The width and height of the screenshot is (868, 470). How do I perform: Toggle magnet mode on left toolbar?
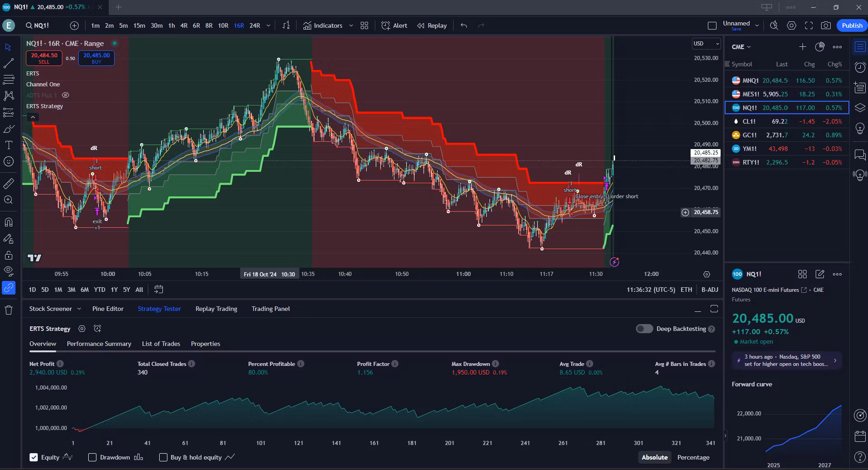9,222
